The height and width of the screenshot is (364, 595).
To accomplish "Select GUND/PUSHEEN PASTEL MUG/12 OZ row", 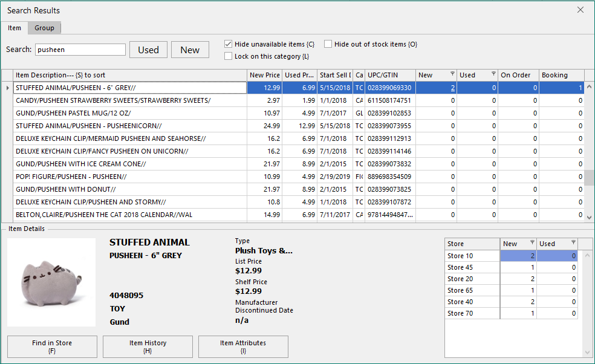I will coord(299,113).
